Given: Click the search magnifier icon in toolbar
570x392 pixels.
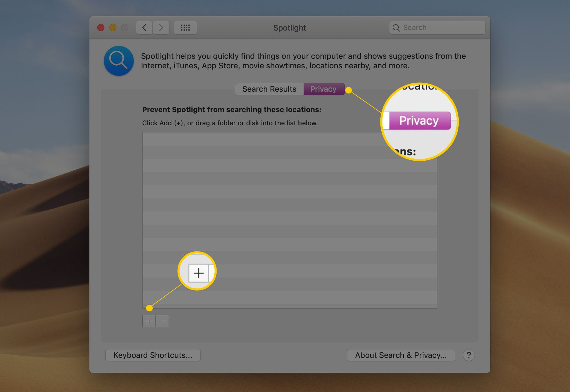Looking at the screenshot, I should click(x=396, y=28).
